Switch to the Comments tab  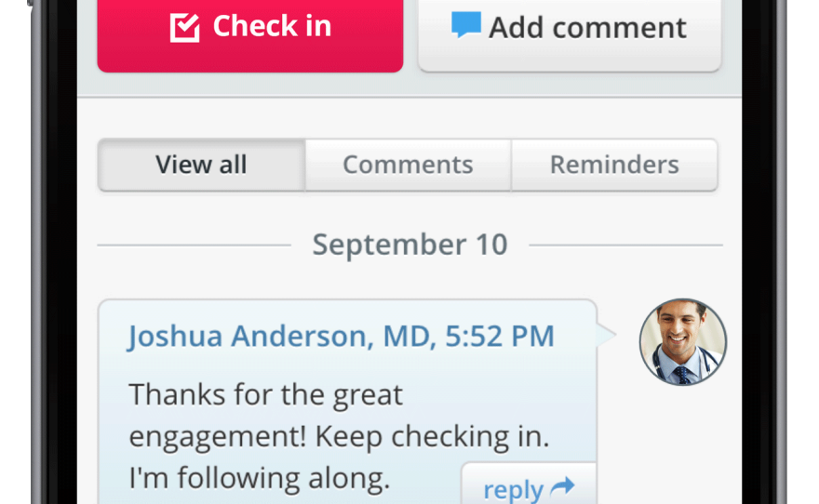click(408, 165)
